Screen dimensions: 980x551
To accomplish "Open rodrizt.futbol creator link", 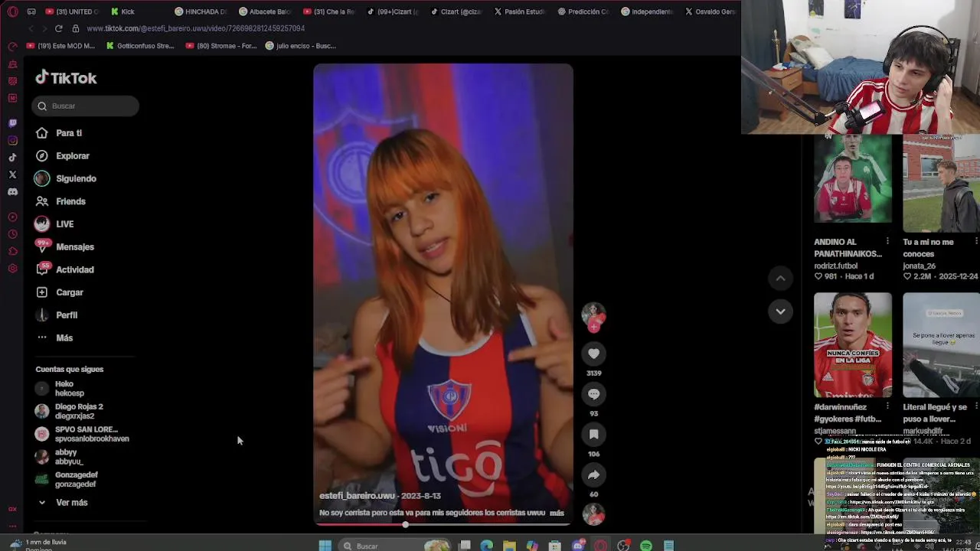I will coord(835,266).
